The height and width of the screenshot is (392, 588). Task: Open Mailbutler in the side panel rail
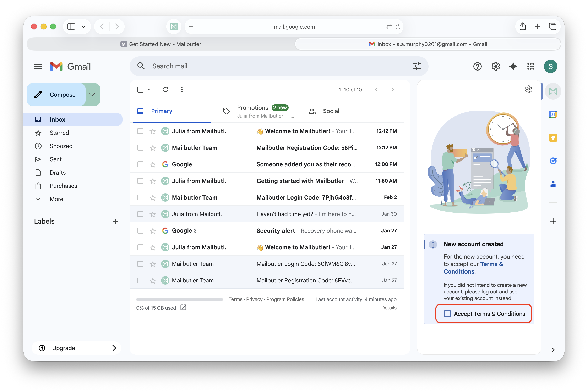point(553,91)
